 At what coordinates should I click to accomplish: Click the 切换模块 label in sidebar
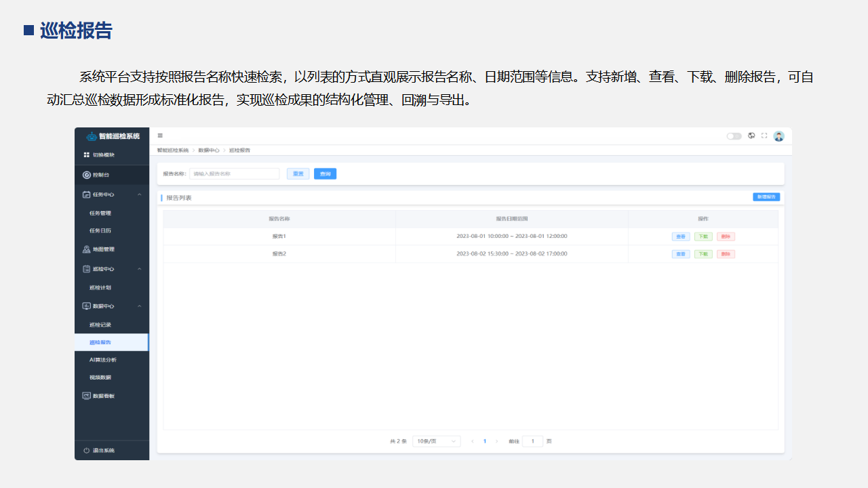point(104,155)
